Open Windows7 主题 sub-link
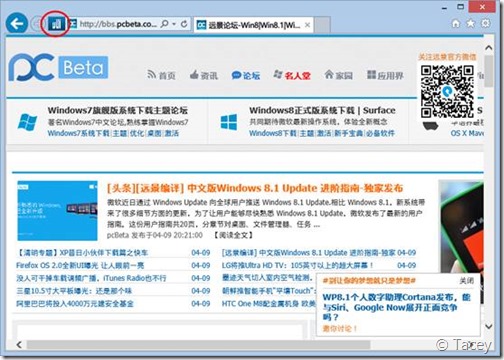The image size is (504, 360). (x=120, y=133)
